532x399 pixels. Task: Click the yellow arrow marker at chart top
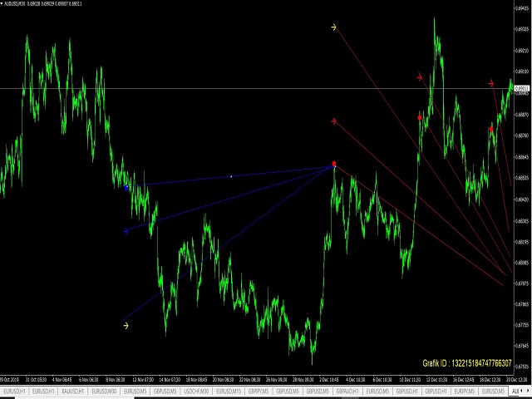click(x=334, y=27)
